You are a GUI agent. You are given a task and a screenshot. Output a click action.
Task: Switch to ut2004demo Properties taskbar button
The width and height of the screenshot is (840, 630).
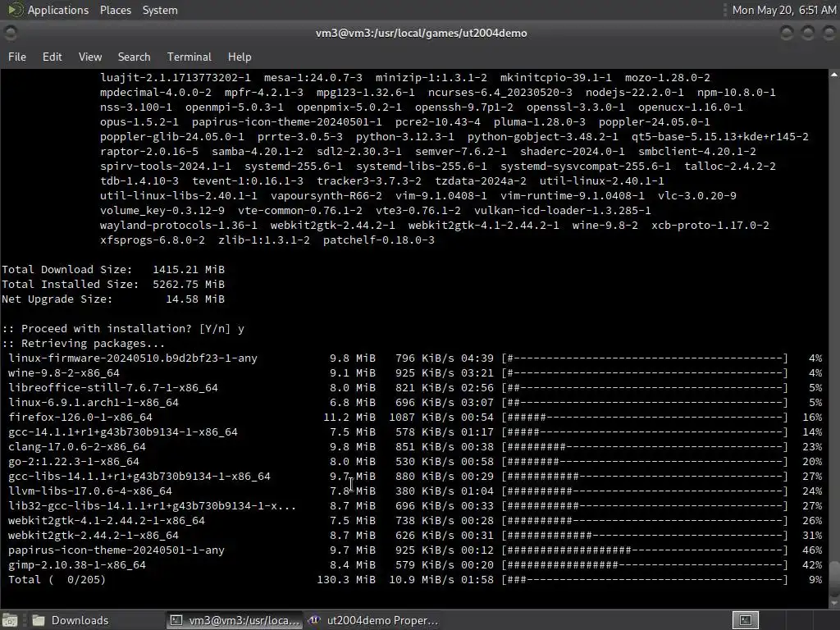pos(373,620)
